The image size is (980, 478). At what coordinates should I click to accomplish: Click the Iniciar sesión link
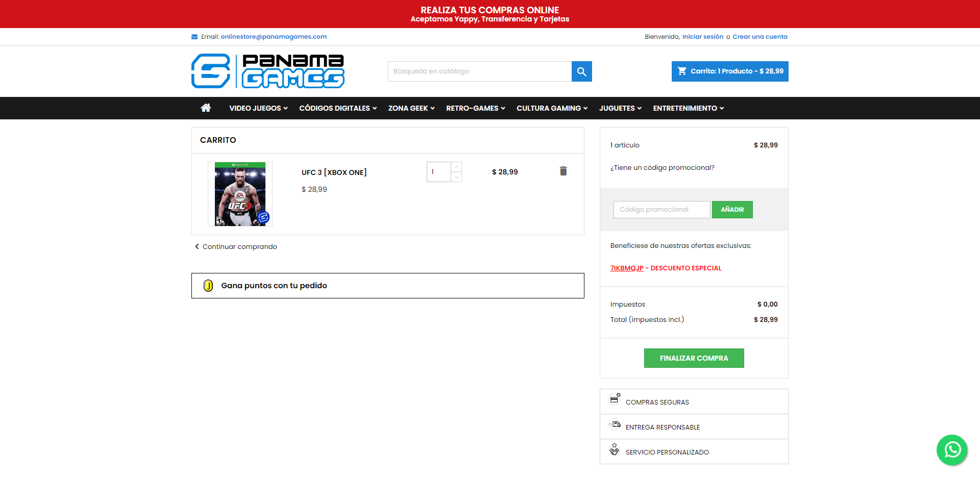[703, 37]
